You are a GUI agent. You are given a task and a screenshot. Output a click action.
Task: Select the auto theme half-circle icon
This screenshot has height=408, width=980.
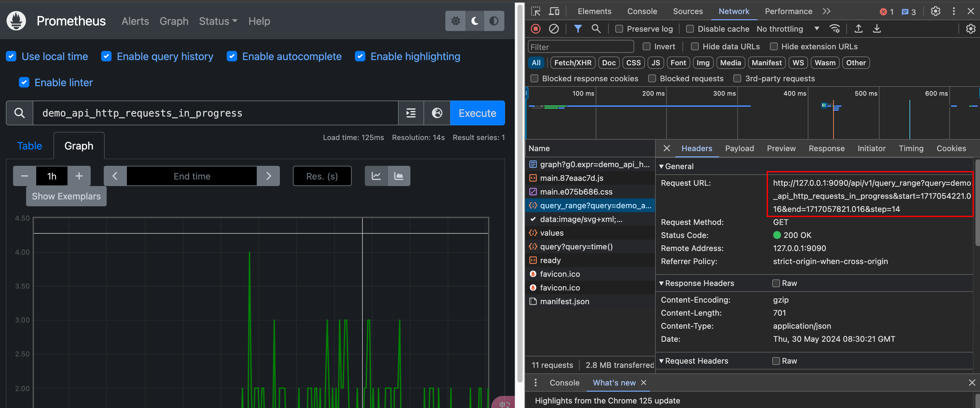[x=494, y=21]
